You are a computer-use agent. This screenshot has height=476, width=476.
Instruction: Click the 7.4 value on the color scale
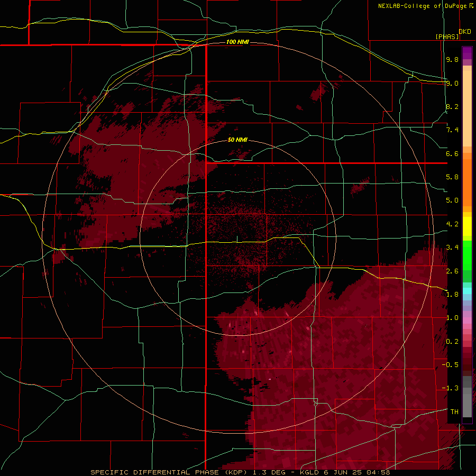point(452,130)
